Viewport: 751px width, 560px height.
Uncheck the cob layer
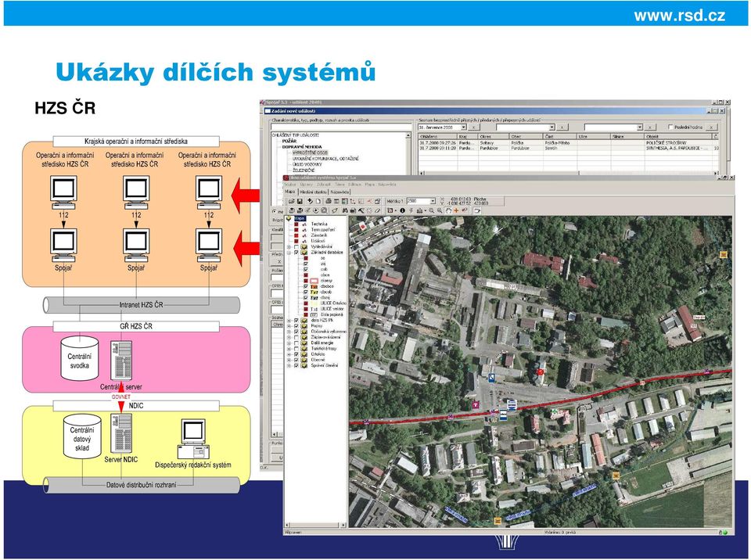(306, 269)
